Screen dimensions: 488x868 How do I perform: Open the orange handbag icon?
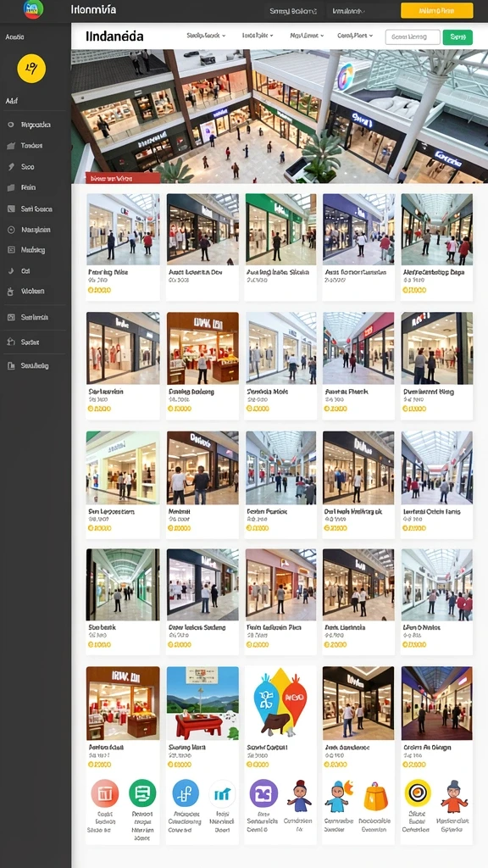tap(375, 797)
